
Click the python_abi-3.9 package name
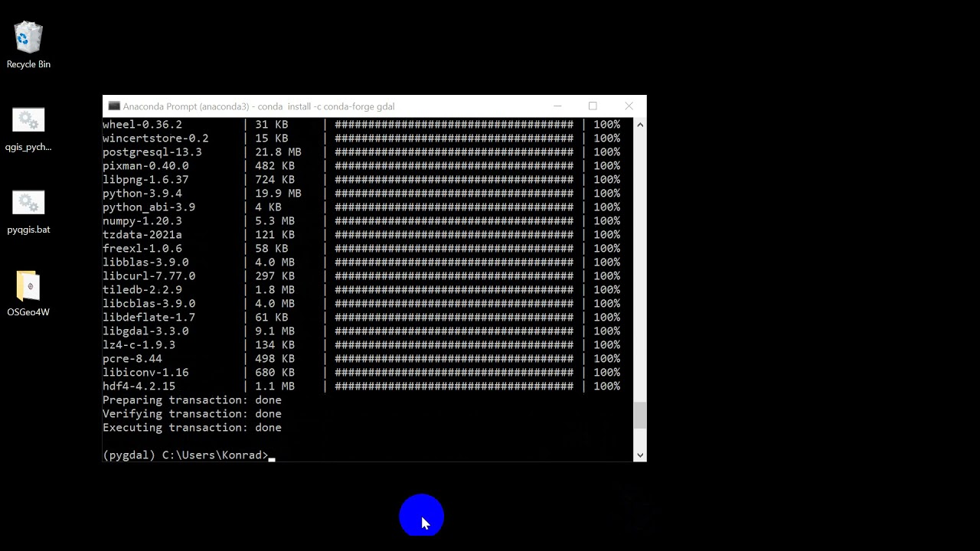[x=149, y=207]
